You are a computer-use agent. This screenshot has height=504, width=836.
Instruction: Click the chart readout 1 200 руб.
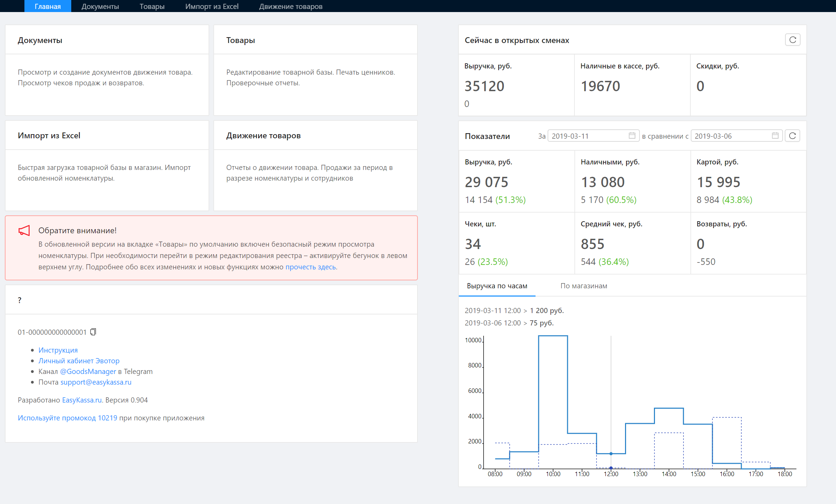(547, 311)
